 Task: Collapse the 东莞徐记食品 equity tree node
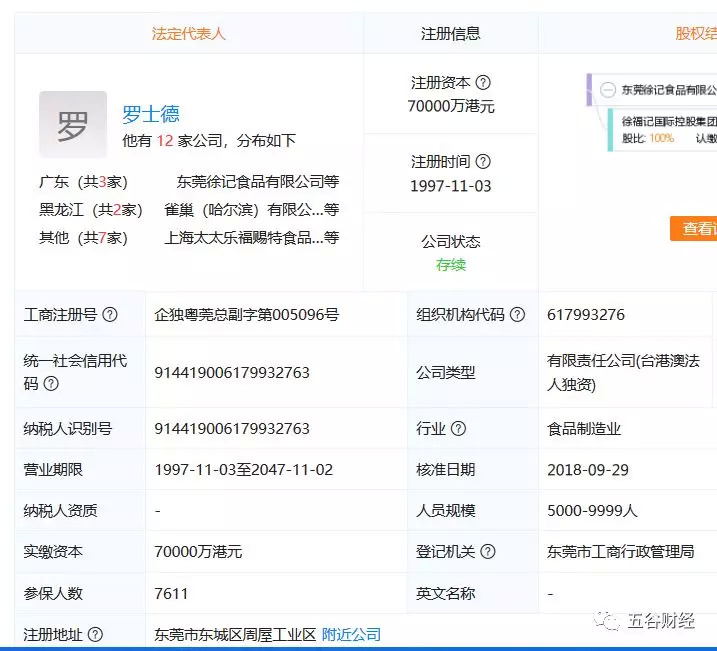[607, 90]
